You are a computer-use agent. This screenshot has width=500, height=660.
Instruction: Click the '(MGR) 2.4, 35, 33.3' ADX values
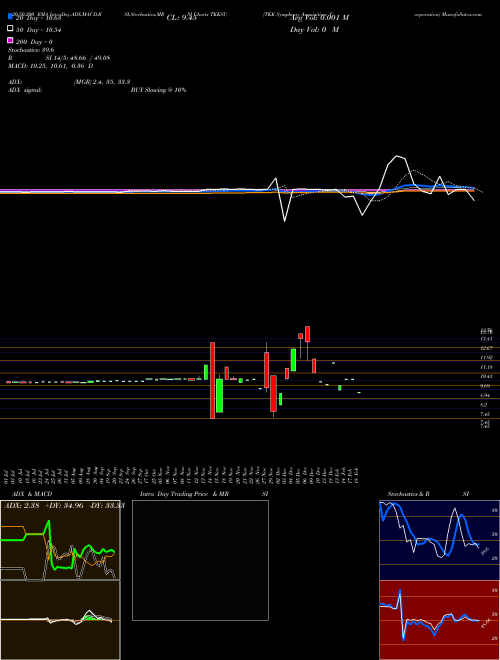point(102,82)
